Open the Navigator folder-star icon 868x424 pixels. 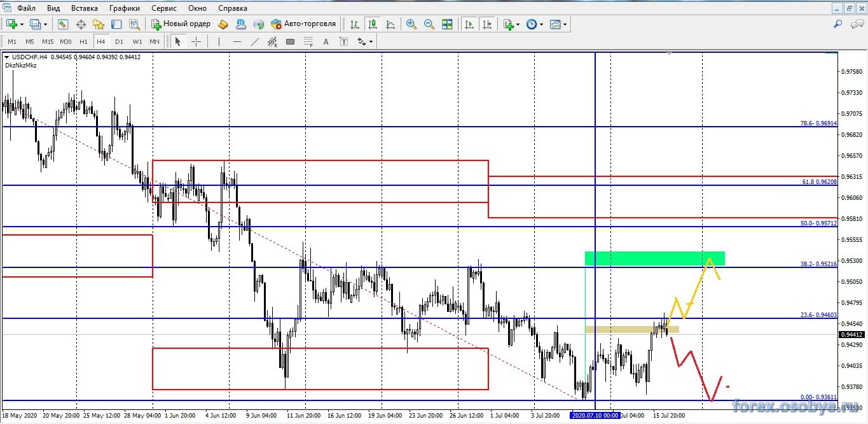(x=99, y=24)
